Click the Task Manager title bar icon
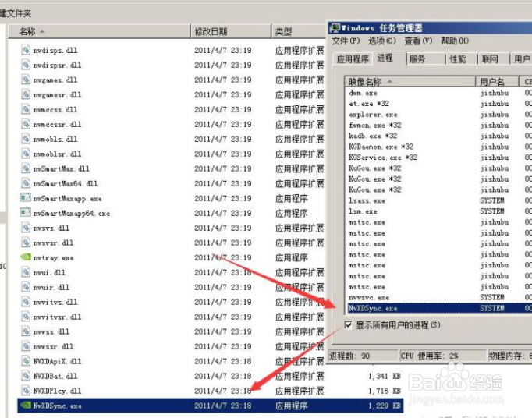Image resolution: width=532 pixels, height=418 pixels. 335,28
